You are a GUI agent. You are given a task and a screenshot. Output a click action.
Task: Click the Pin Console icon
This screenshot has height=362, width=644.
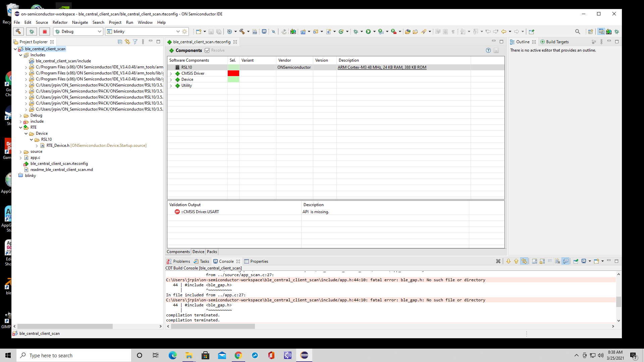tap(576, 261)
